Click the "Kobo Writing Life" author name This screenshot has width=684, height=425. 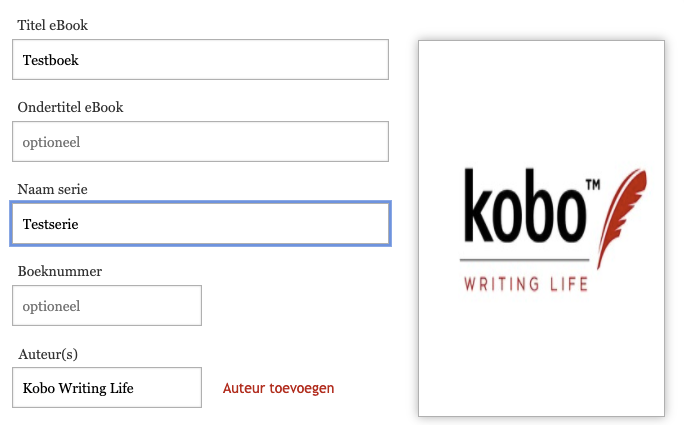[x=78, y=388]
